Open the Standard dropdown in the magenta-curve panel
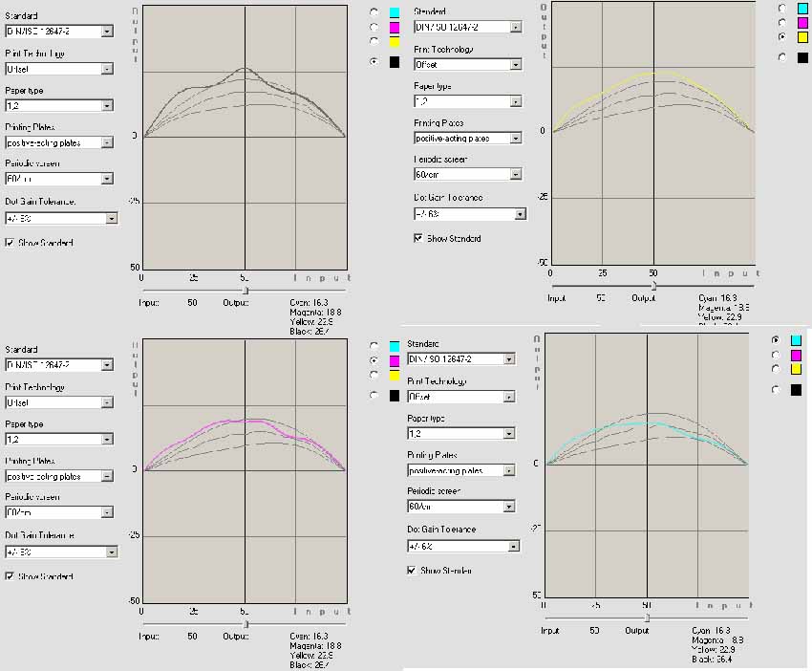The width and height of the screenshot is (812, 671). (107, 365)
